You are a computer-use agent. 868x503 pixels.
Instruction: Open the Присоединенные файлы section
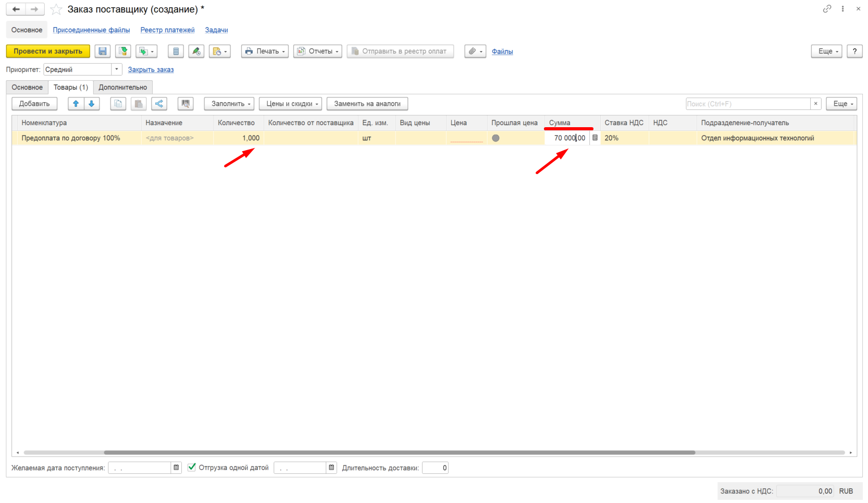(91, 30)
